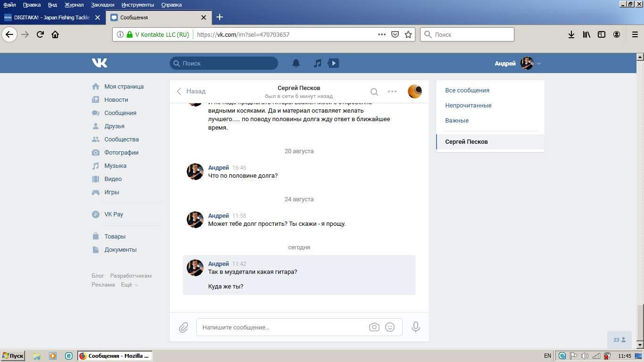Click the Пуск start button
Screen dimensions: 644x362
click(13, 356)
